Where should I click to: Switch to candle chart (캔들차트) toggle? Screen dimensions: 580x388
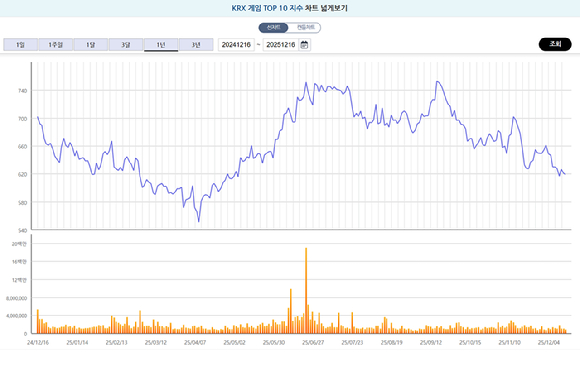click(x=306, y=28)
